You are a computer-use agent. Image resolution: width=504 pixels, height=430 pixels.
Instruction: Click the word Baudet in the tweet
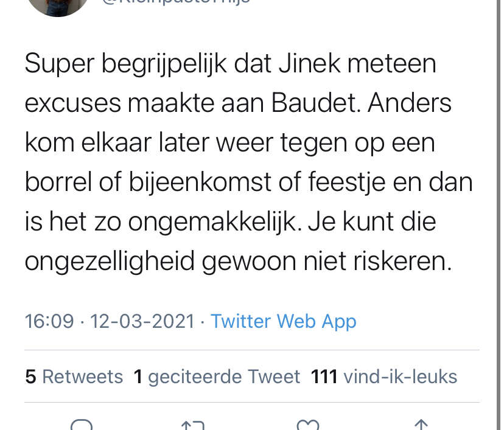point(316,103)
